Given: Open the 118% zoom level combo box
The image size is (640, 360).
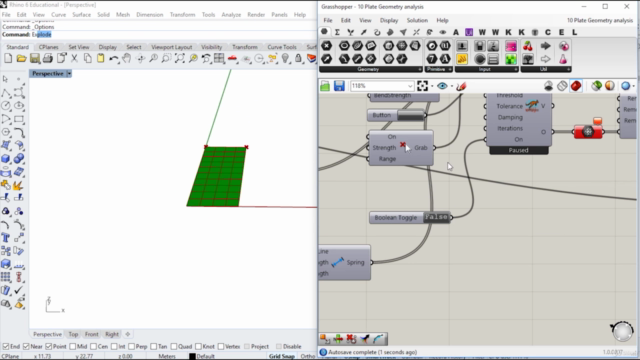Looking at the screenshot, I should 382,86.
